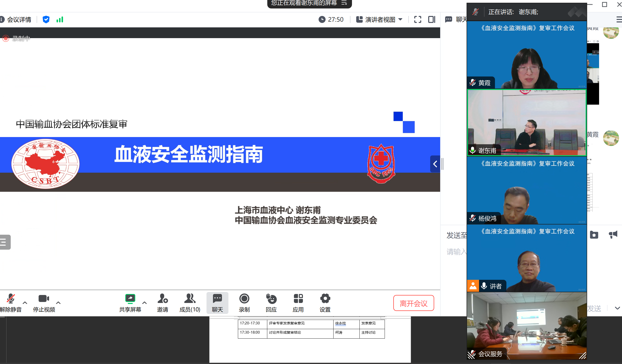The image size is (622, 364).
Task: Click the slide title 血液安全监测指南
Action: [189, 154]
